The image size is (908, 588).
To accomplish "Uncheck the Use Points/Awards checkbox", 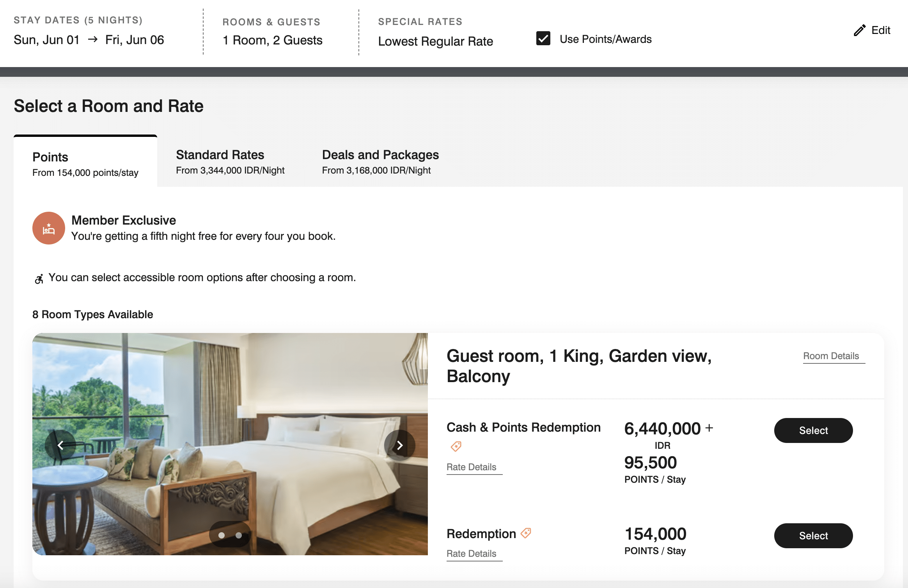I will [543, 39].
